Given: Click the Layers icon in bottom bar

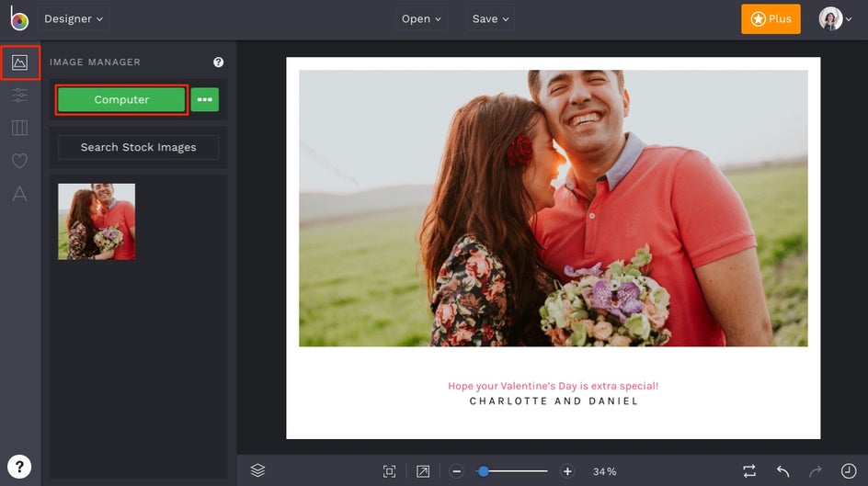Looking at the screenshot, I should (x=257, y=470).
